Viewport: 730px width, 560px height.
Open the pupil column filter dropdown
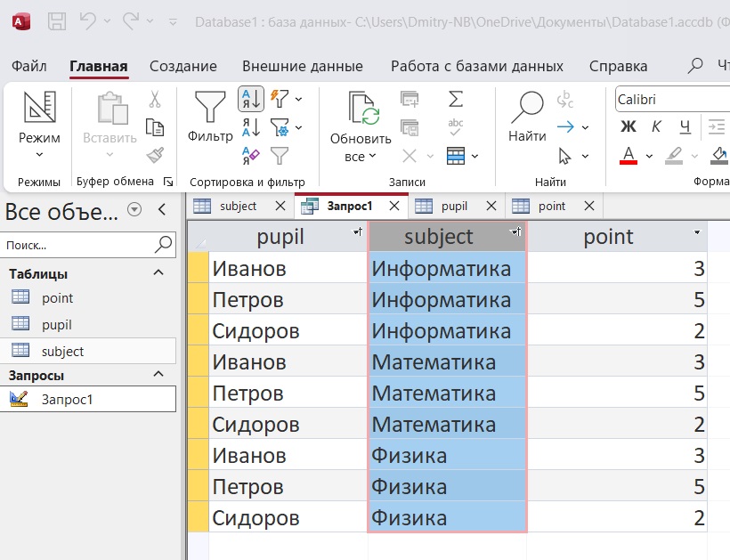pyautogui.click(x=357, y=232)
